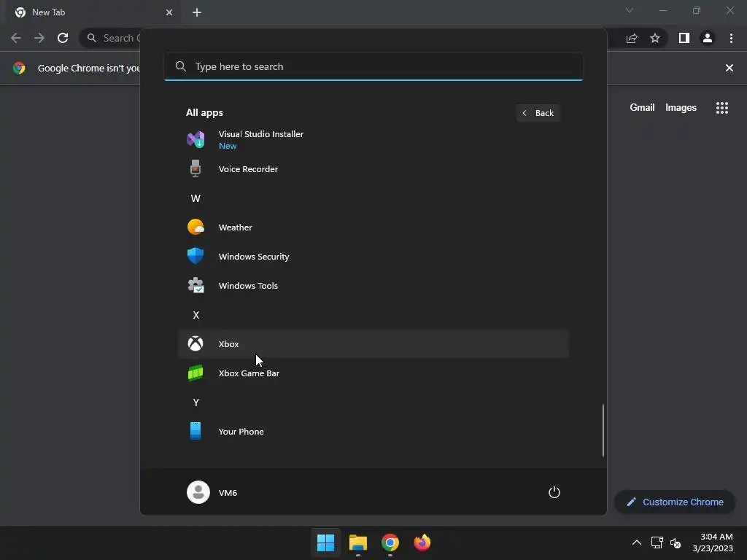Screen dimensions: 747x560
Task: Open Visual Studio Installer app icon
Action: click(x=196, y=139)
